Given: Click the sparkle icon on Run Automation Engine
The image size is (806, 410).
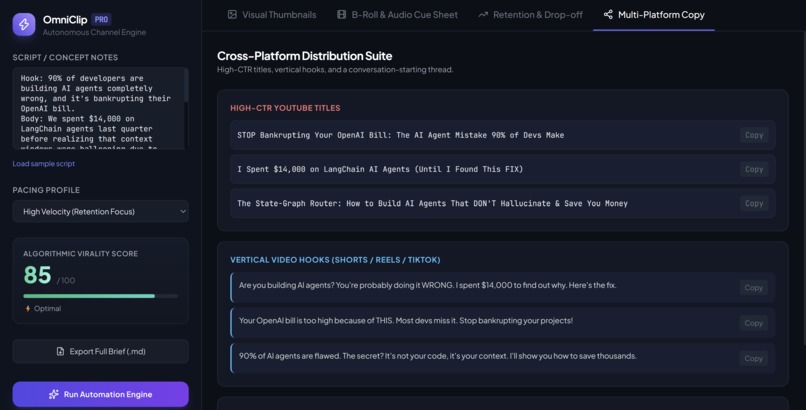Looking at the screenshot, I should click(53, 394).
